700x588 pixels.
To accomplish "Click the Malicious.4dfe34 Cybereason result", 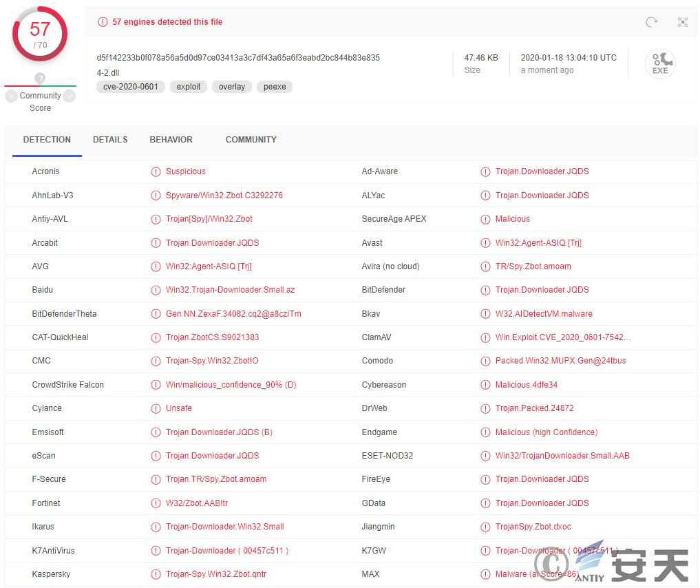I will pos(527,385).
